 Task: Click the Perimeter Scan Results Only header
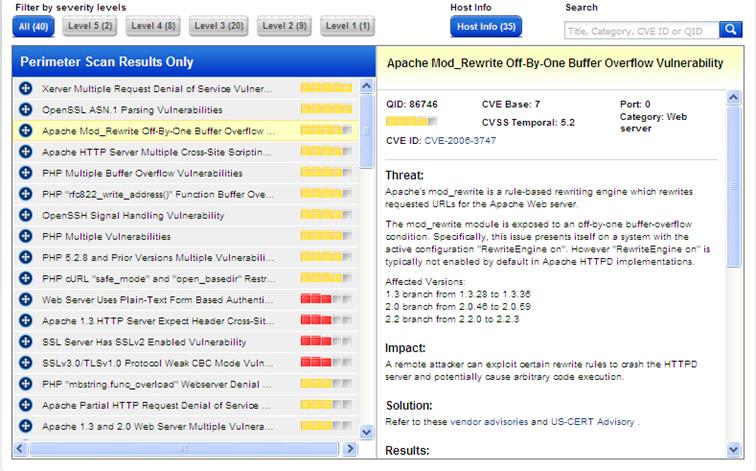107,62
